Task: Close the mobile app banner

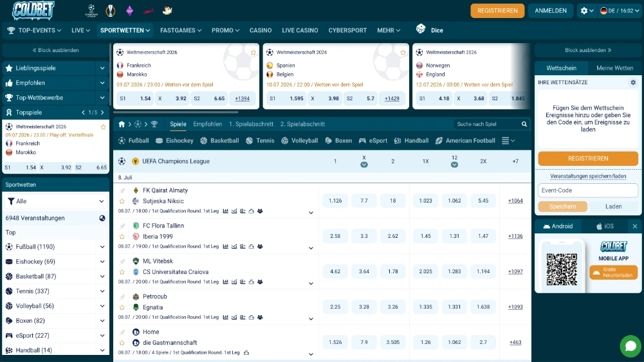Action: coord(634,226)
